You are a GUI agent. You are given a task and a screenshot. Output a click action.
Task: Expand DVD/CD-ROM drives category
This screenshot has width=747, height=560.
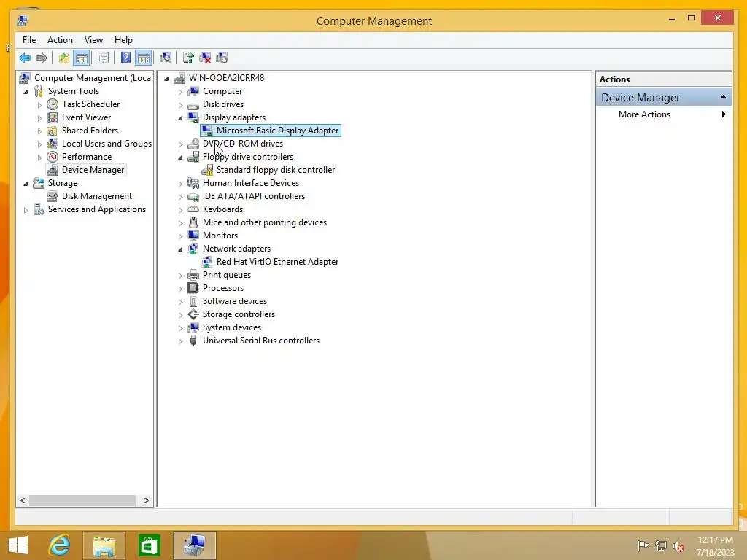(180, 144)
